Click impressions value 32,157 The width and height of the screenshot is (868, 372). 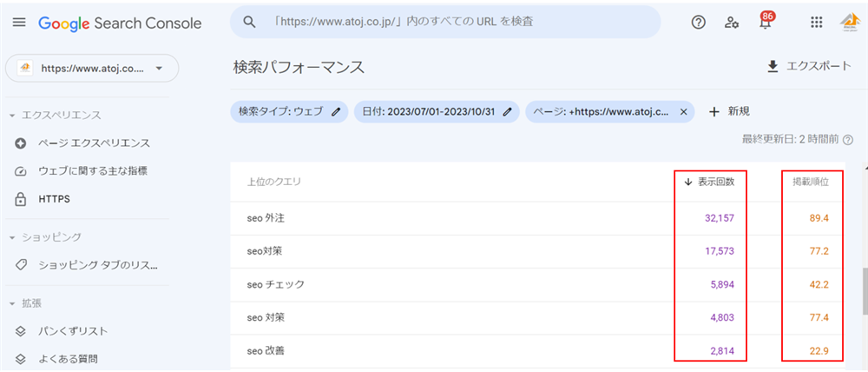720,218
